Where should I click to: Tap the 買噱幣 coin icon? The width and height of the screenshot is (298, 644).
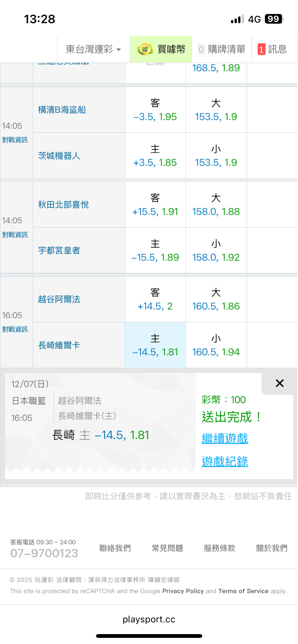(145, 49)
